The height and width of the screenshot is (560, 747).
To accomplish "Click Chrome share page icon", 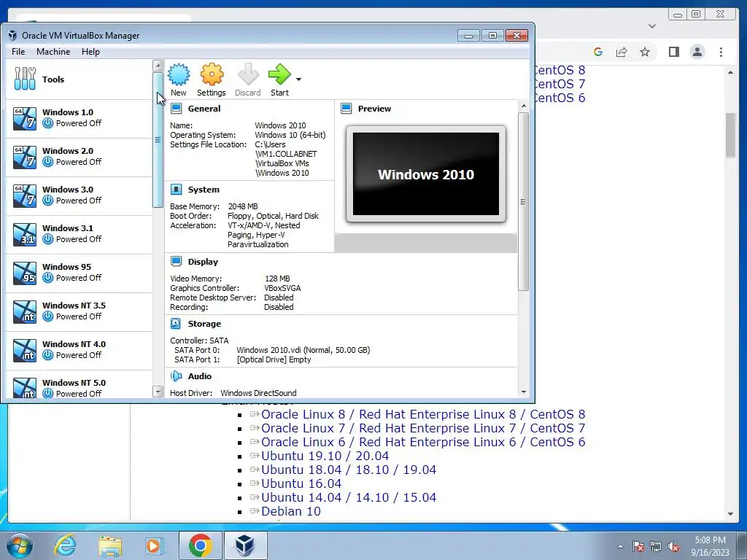I will 622,52.
